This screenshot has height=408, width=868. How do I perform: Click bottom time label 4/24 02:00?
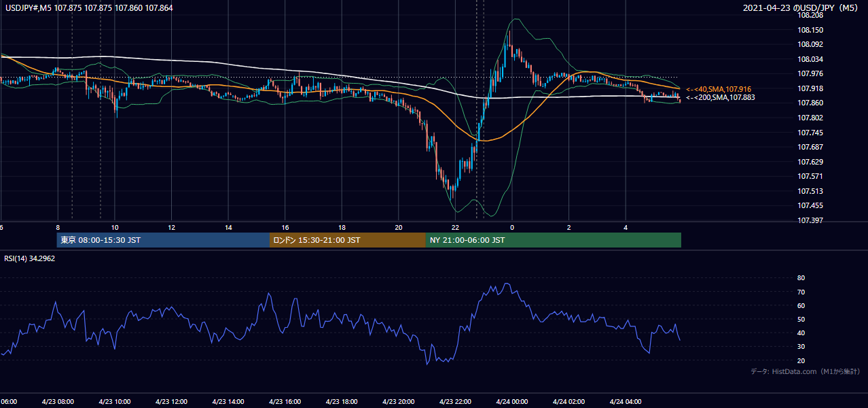568,401
